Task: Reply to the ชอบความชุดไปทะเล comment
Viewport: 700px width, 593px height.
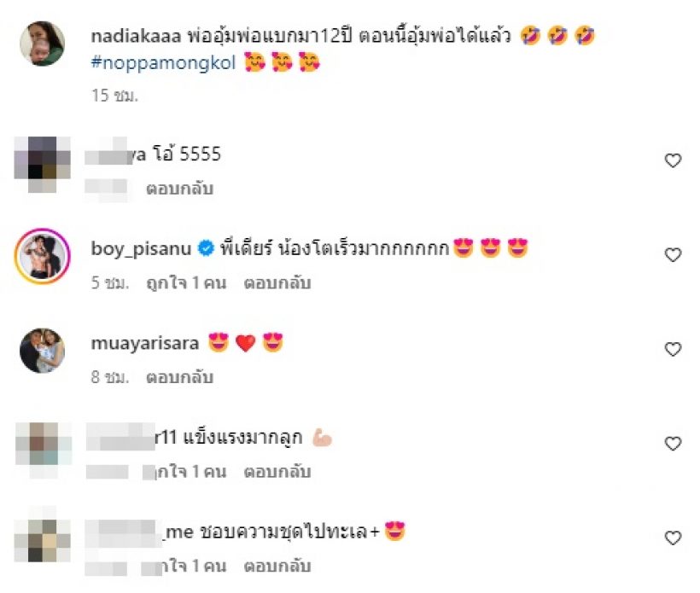Action: [x=277, y=567]
